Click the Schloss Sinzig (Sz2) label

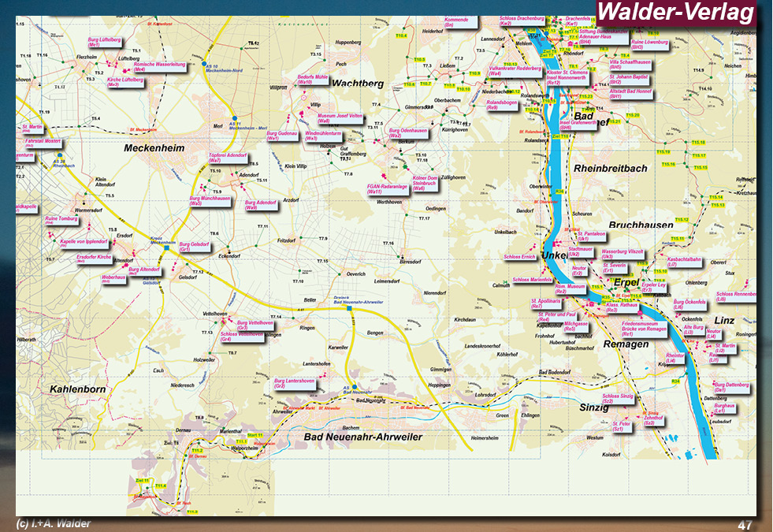[617, 398]
